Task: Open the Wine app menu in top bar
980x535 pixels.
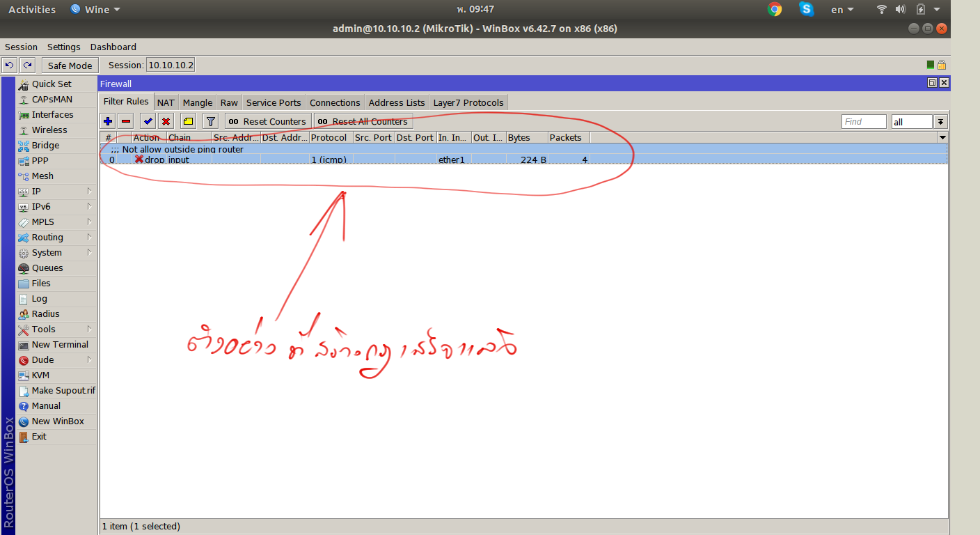Action: point(95,10)
